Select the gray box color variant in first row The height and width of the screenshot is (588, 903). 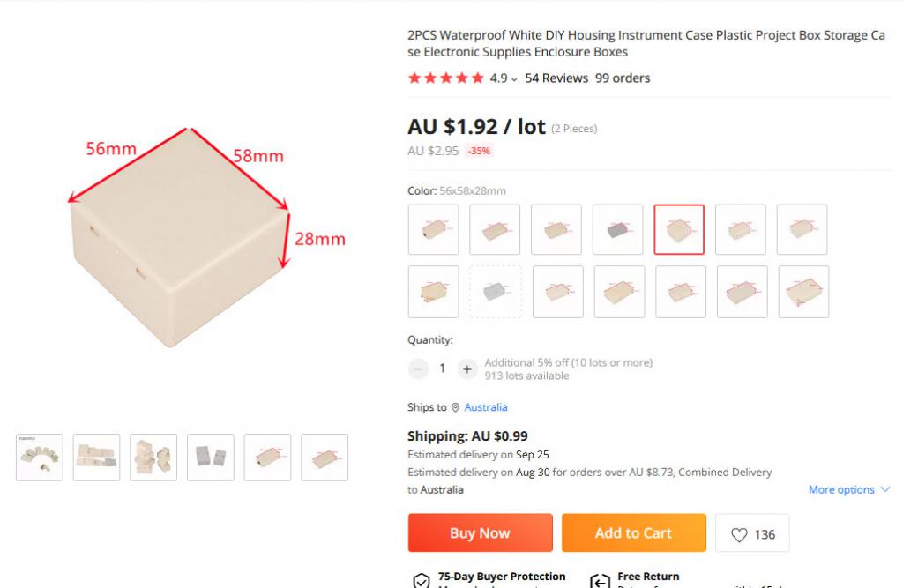pyautogui.click(x=617, y=229)
